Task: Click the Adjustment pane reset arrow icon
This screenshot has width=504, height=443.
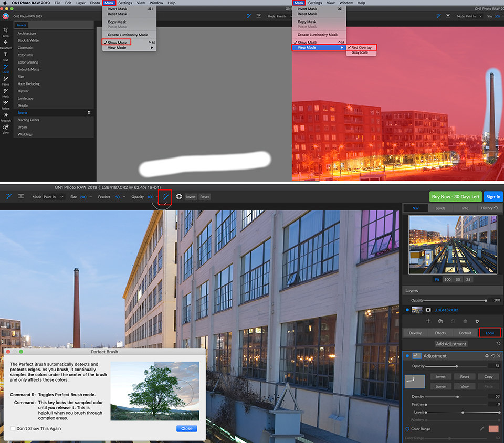Action: coord(493,356)
